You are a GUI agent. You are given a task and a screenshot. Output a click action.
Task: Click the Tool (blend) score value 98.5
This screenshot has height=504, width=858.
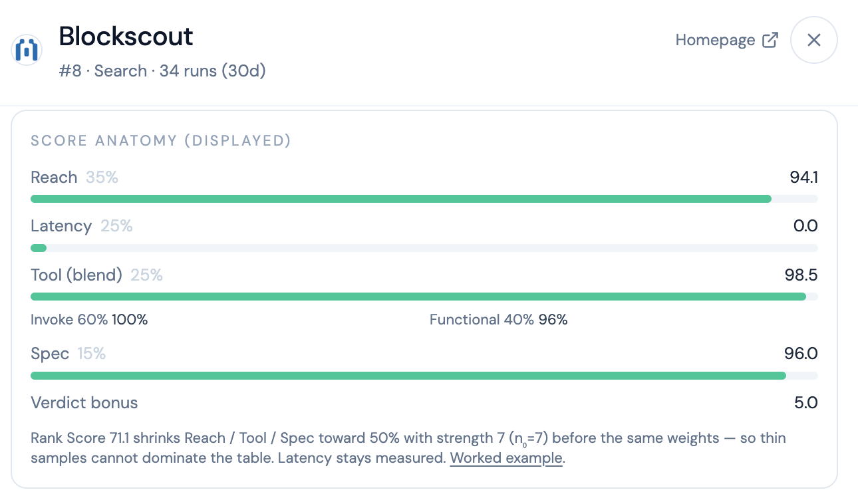(x=801, y=275)
